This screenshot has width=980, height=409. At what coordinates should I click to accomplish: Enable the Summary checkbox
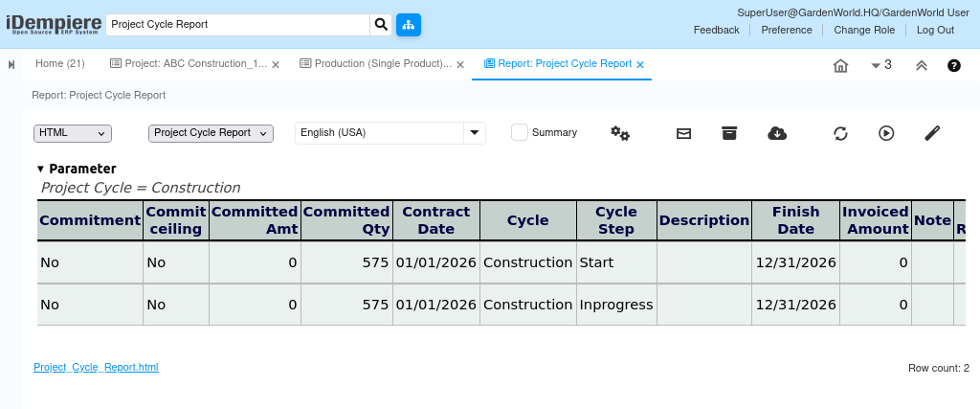(x=520, y=132)
